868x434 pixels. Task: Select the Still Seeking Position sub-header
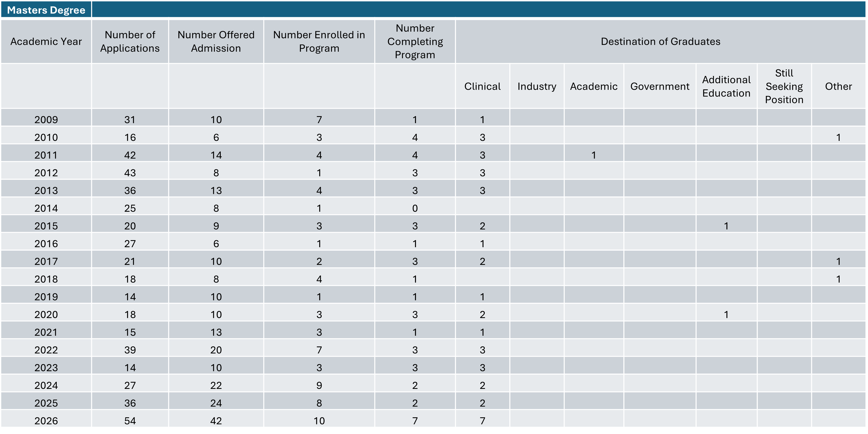click(784, 86)
